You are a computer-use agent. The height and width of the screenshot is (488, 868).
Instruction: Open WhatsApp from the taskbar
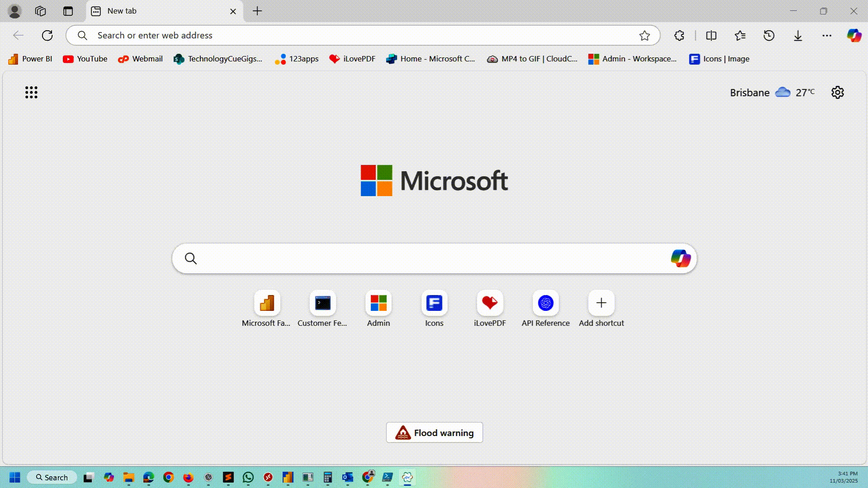pyautogui.click(x=248, y=477)
